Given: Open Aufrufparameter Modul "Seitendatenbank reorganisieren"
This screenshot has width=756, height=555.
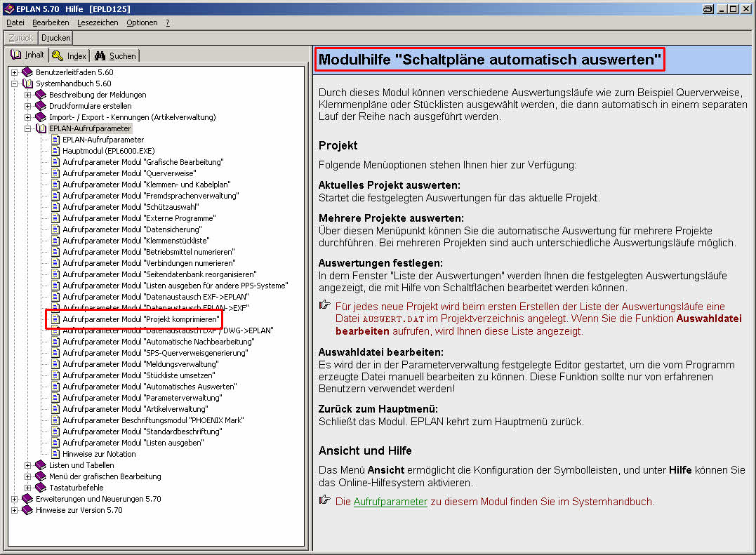Looking at the screenshot, I should (159, 274).
